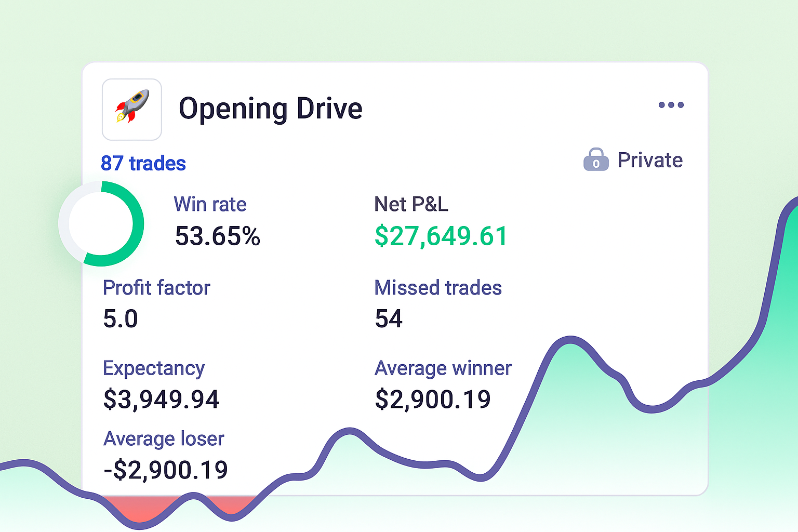
Task: Click the Private lock icon
Action: point(596,160)
